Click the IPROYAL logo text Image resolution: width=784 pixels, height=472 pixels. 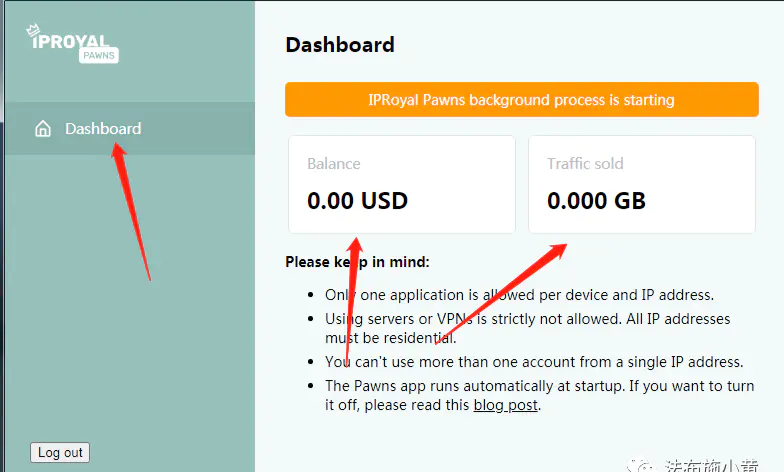[x=70, y=42]
